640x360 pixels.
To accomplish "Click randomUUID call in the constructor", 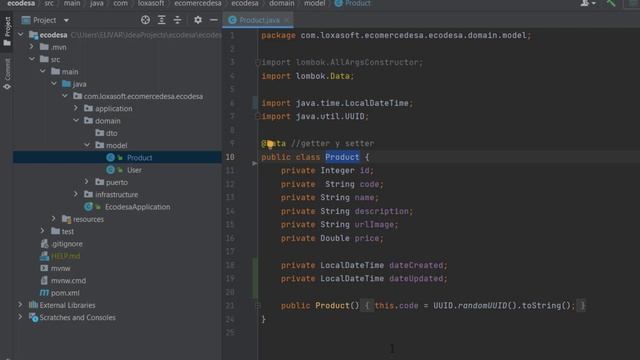I will 482,306.
